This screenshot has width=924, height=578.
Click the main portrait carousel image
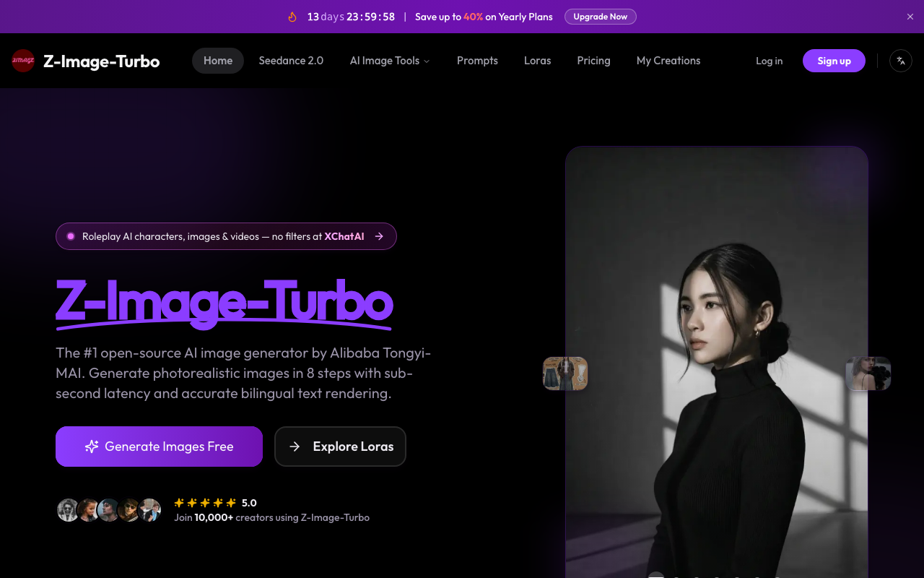click(716, 363)
